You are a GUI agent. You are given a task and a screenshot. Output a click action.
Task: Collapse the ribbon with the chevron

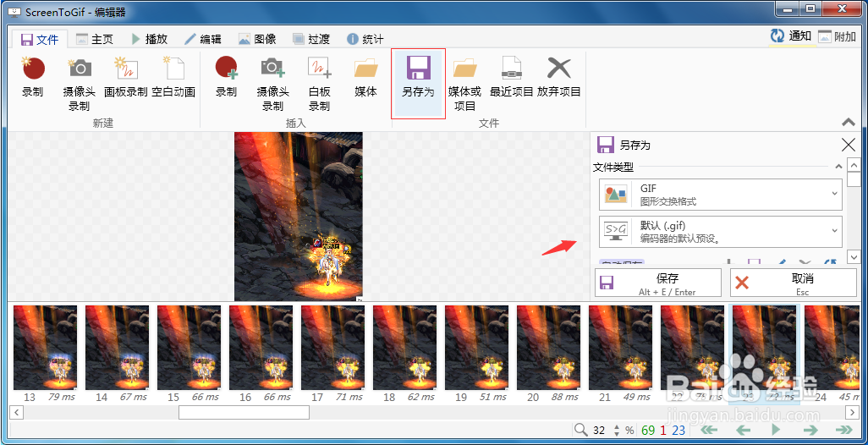848,123
